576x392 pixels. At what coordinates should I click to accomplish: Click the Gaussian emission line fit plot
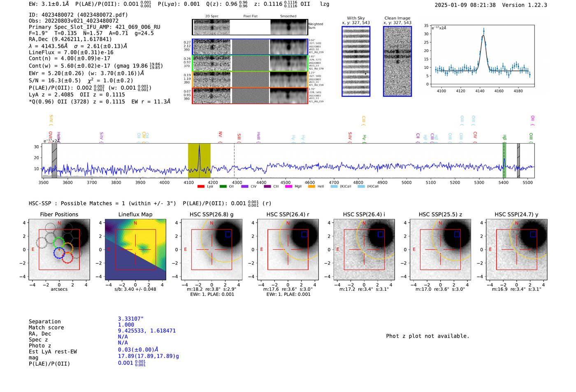482,56
